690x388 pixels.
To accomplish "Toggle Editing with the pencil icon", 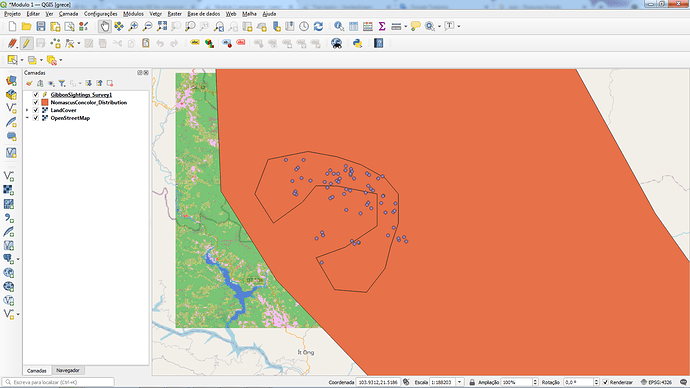I will click(x=26, y=43).
